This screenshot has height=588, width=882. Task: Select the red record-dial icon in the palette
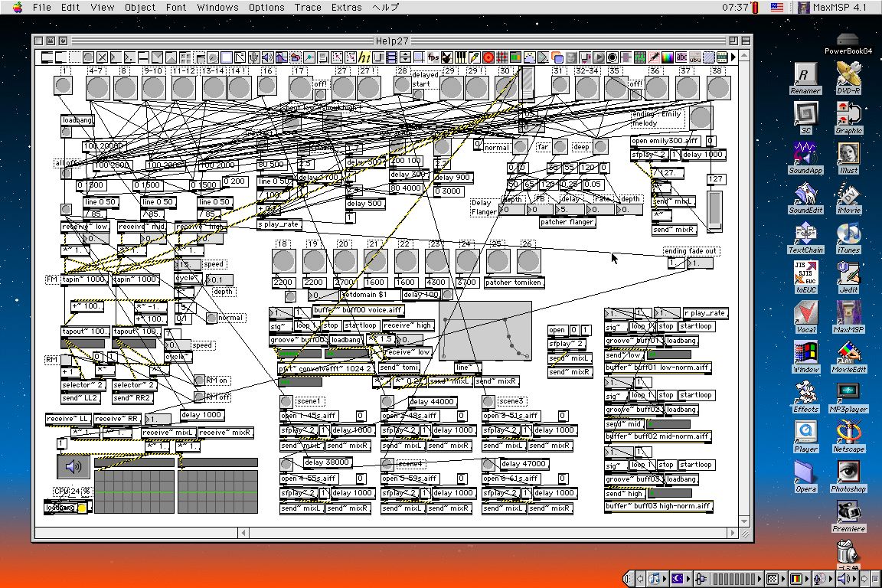488,57
